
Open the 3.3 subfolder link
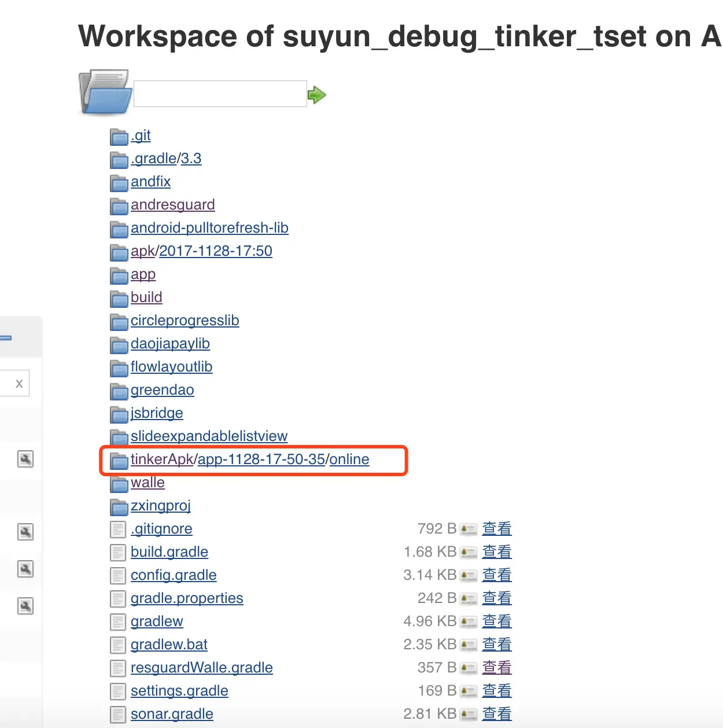point(191,159)
